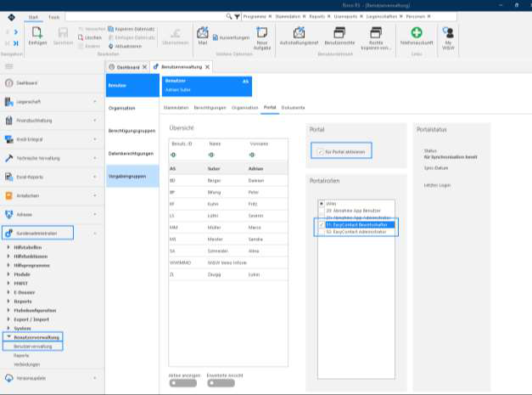
Task: Click filter icon under Vorname column
Action: pos(252,155)
